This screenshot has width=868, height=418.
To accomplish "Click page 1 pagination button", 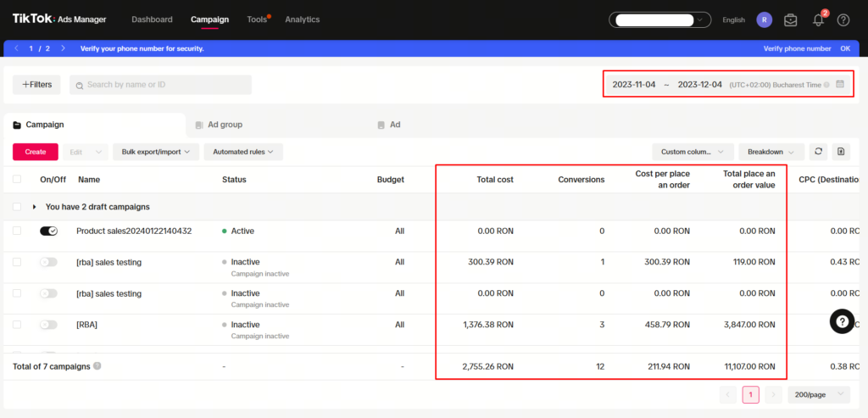I will click(x=751, y=395).
